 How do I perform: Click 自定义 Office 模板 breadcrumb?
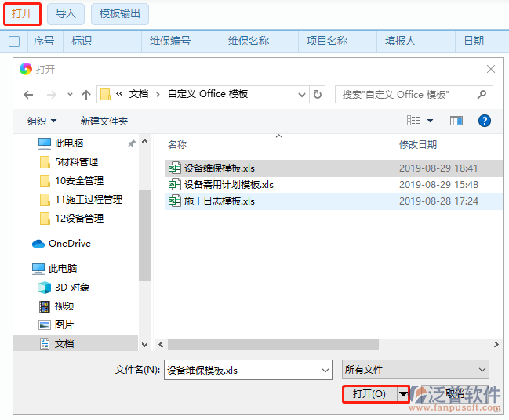208,94
